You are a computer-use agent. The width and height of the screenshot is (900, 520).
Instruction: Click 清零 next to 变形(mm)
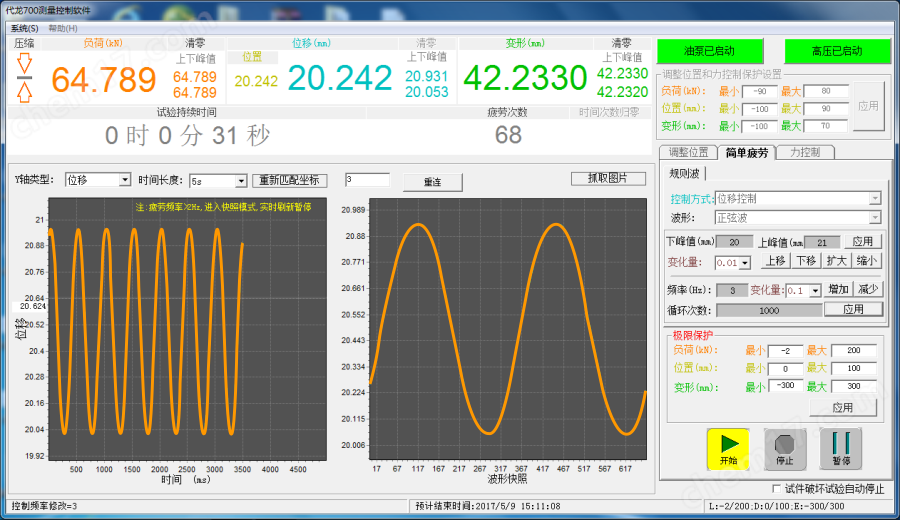click(621, 43)
